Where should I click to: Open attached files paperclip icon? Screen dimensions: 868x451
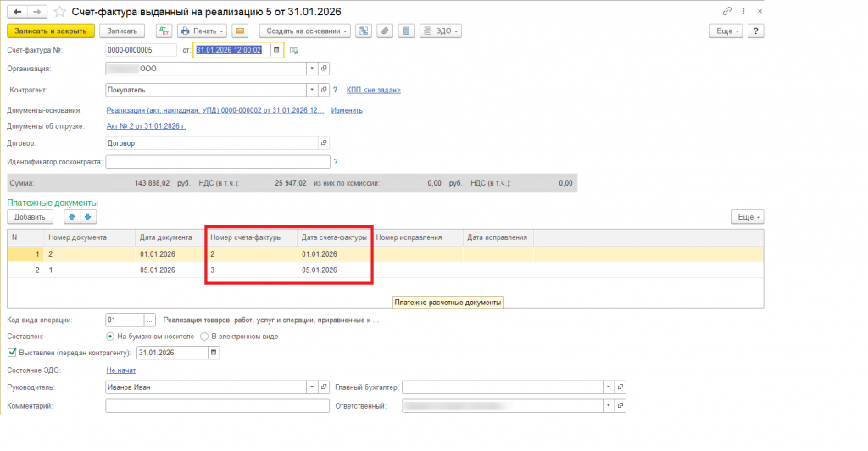click(x=385, y=31)
